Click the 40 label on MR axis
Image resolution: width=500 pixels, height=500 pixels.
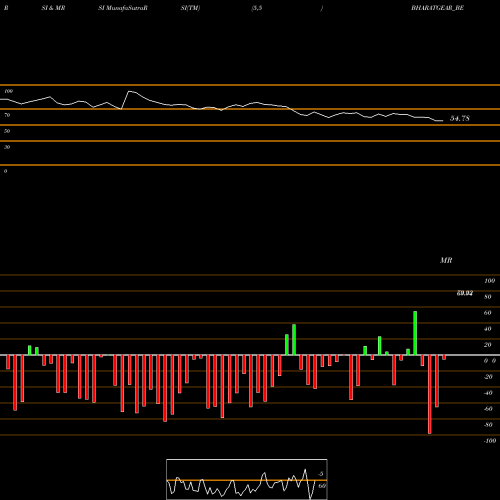pyautogui.click(x=488, y=329)
